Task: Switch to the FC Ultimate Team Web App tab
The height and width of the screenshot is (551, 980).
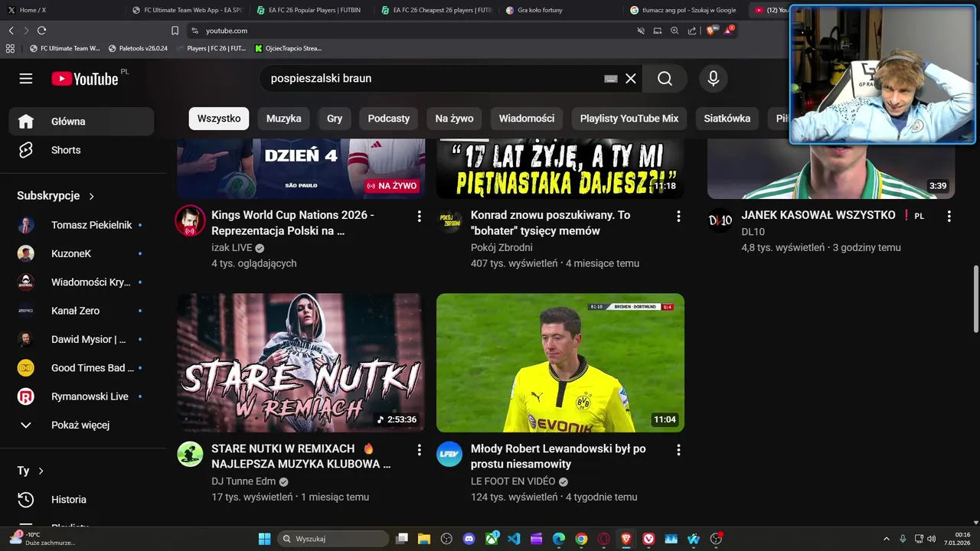Action: pos(186,10)
